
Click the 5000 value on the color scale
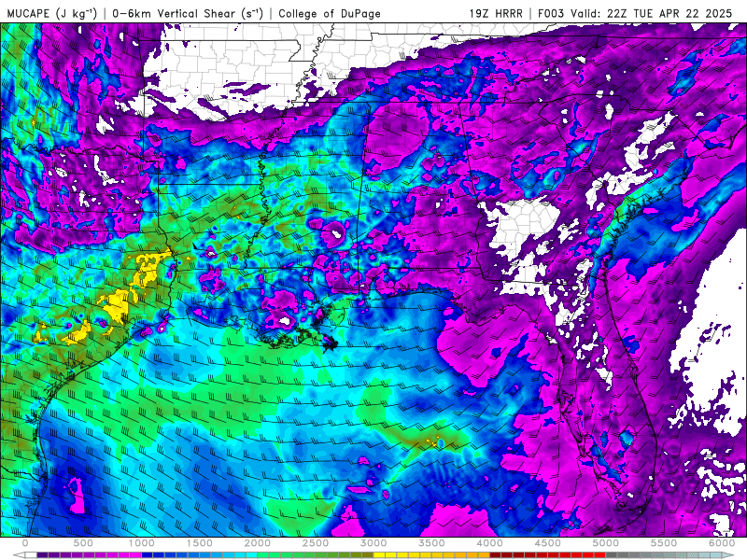point(606,543)
